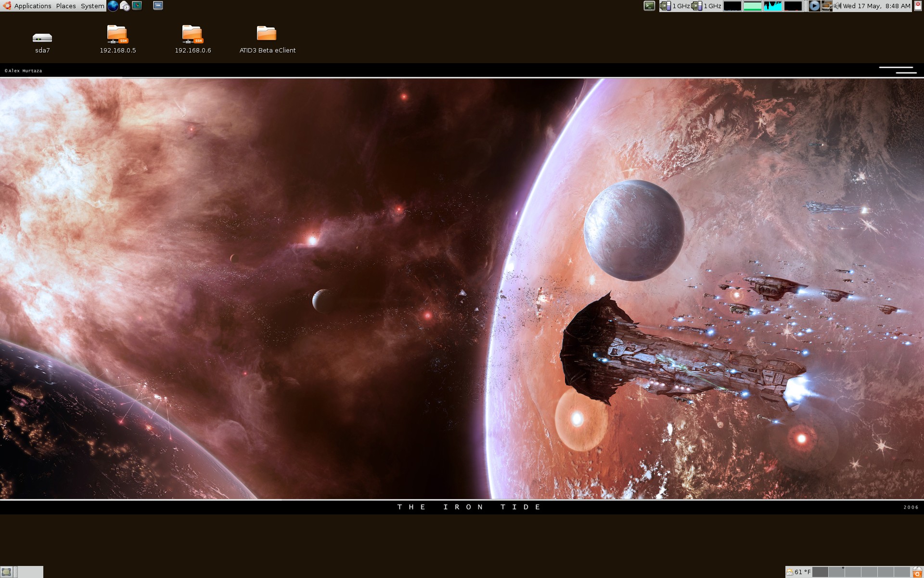Open the sda7 drive icon

(42, 38)
